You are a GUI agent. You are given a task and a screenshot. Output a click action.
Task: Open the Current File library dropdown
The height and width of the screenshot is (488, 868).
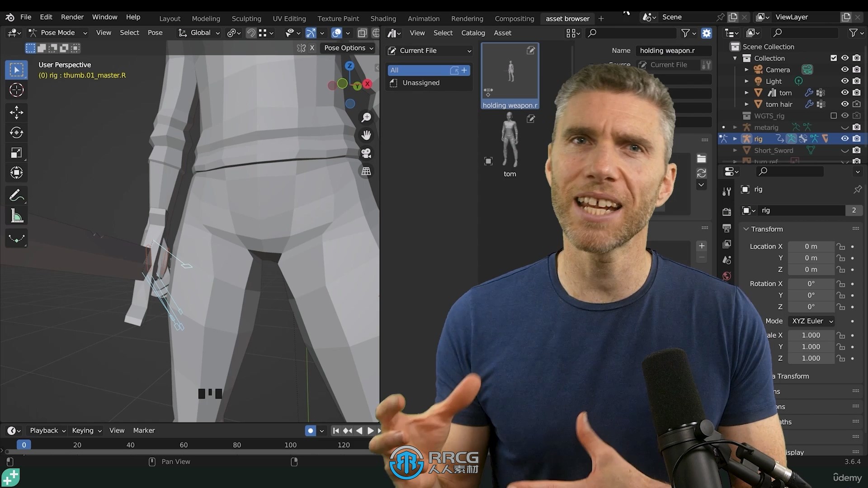pyautogui.click(x=429, y=51)
